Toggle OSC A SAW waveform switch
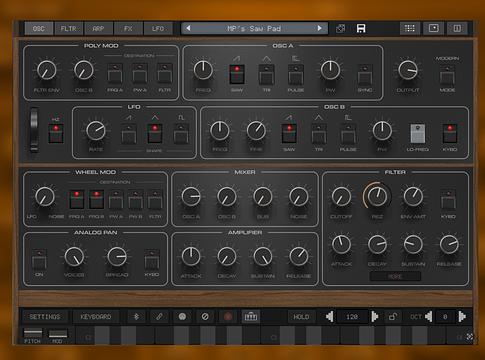The height and width of the screenshot is (360, 485). [237, 74]
